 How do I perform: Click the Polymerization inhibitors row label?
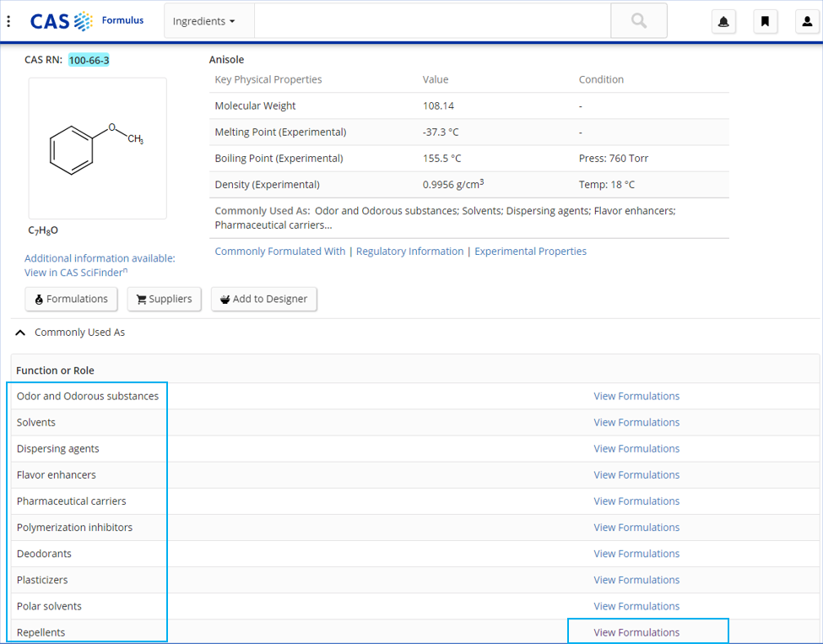click(x=74, y=527)
